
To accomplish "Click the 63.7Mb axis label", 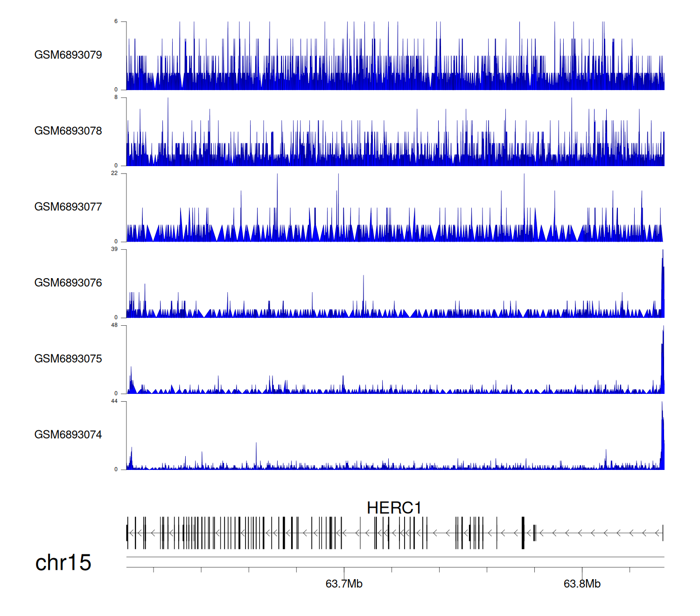I will pos(344,584).
